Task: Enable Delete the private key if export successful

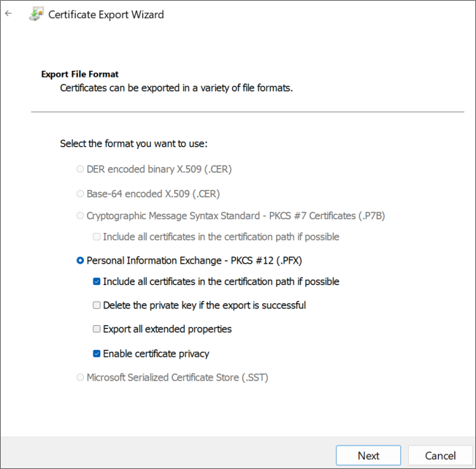Action: [96, 305]
